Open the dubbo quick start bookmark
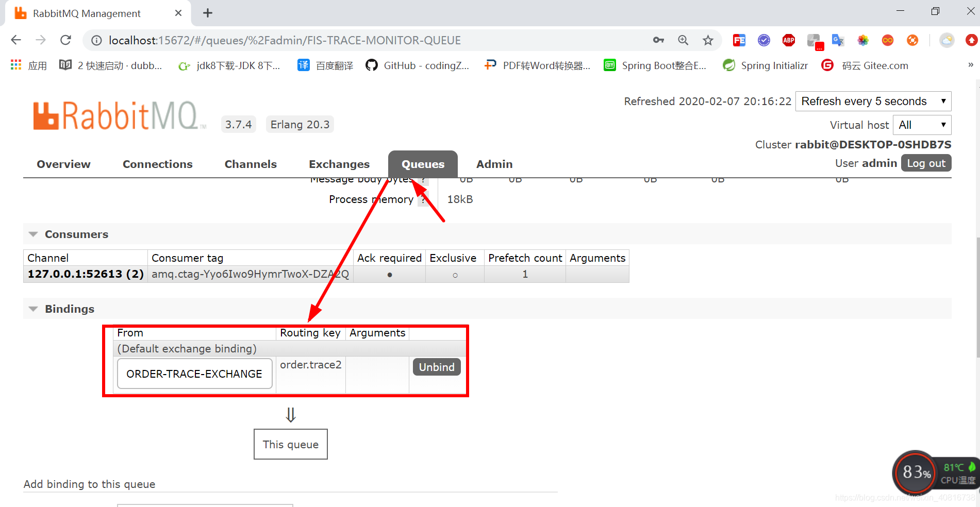Viewport: 980px width, 507px height. [111, 65]
